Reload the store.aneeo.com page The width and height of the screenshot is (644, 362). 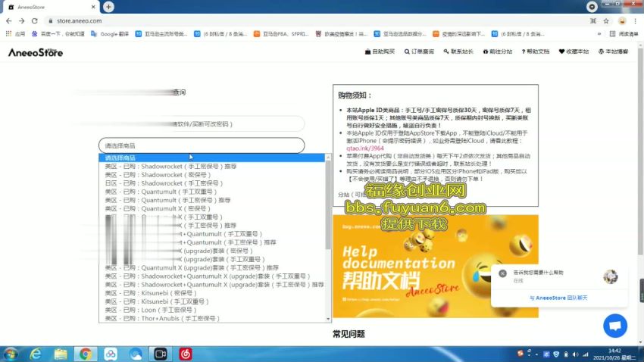coord(35,21)
